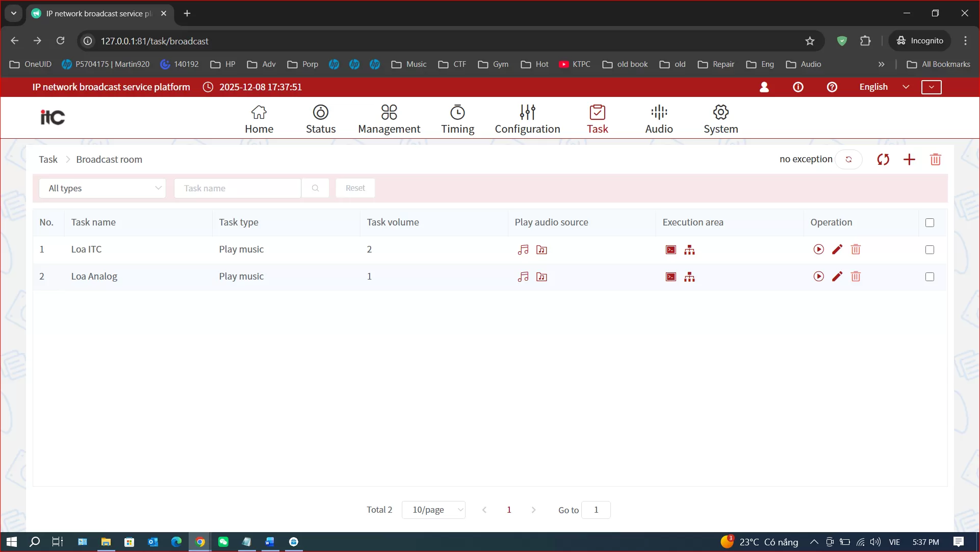The image size is (980, 552).
Task: Check the Loa ITC row checkbox
Action: [930, 249]
